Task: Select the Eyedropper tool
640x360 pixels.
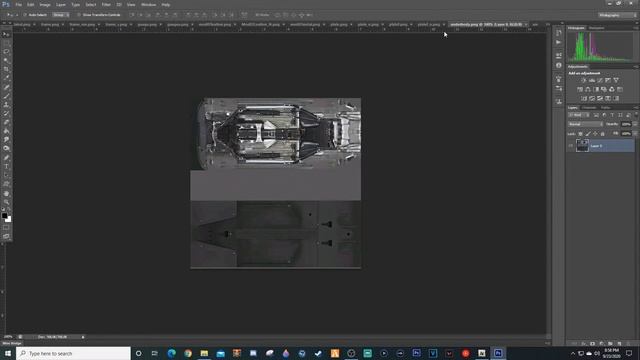Action: click(6, 78)
